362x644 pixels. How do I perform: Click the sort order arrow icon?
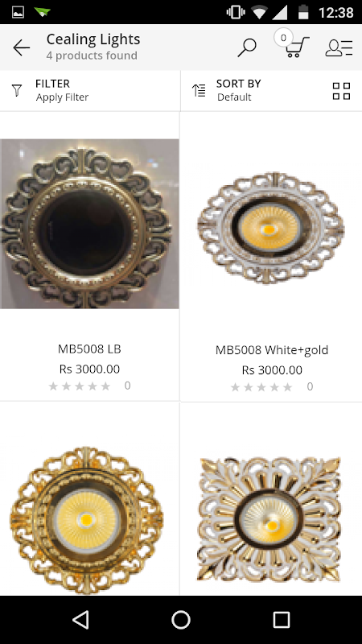pos(199,90)
